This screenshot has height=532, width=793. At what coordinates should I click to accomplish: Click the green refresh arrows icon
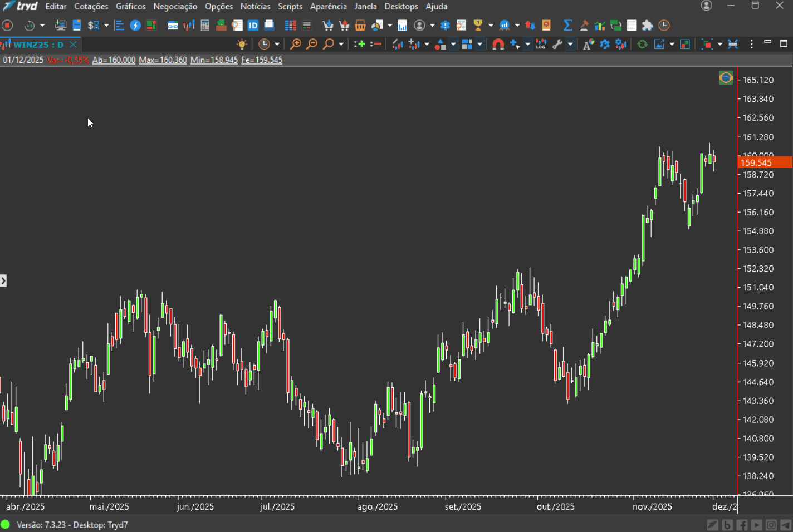642,44
